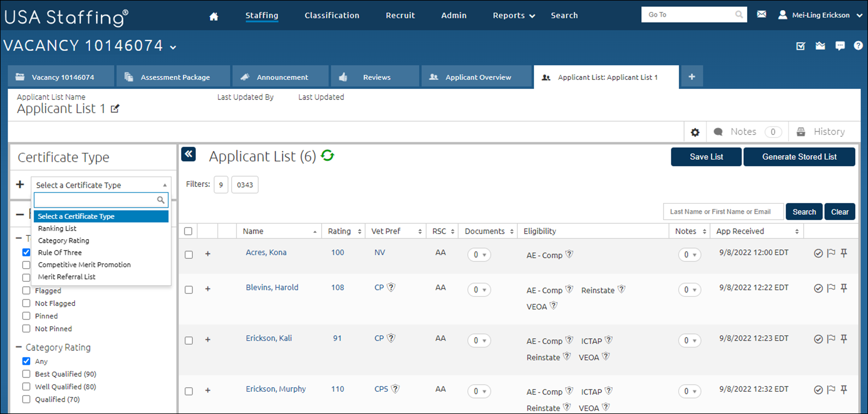Click the Go To search magnifier

[739, 14]
